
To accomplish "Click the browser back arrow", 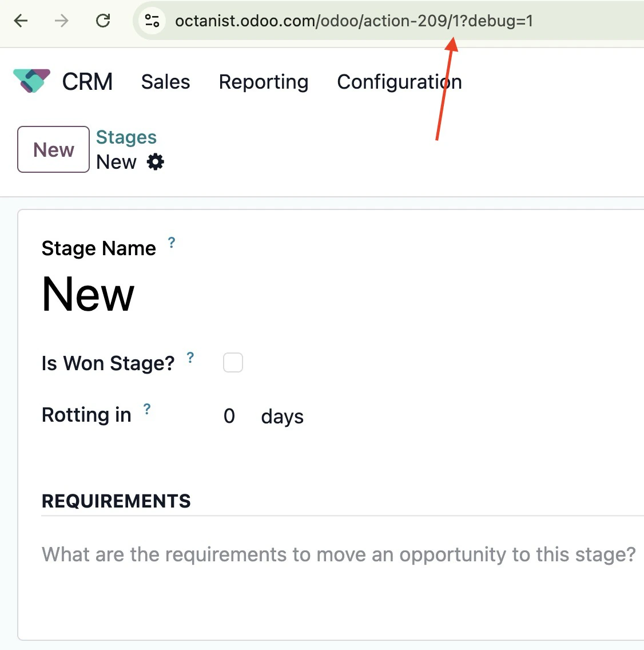I will (21, 21).
